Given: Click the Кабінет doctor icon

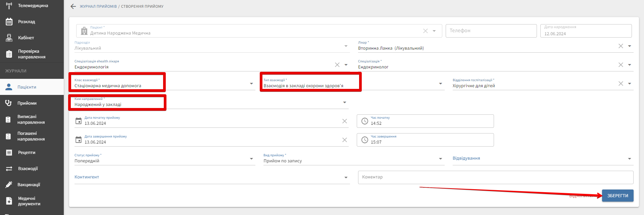Looking at the screenshot, I should [x=9, y=38].
